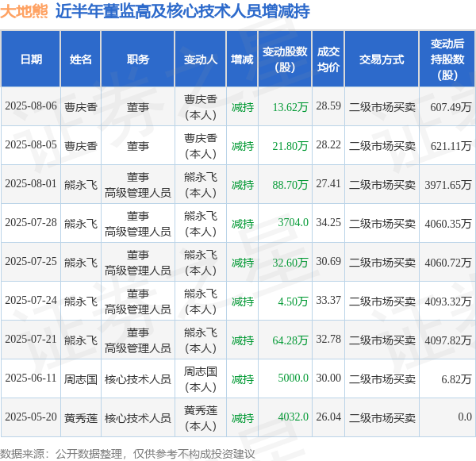This screenshot has width=476, height=461.
Task: Select date cell 2025-08-06
Action: click(31, 106)
